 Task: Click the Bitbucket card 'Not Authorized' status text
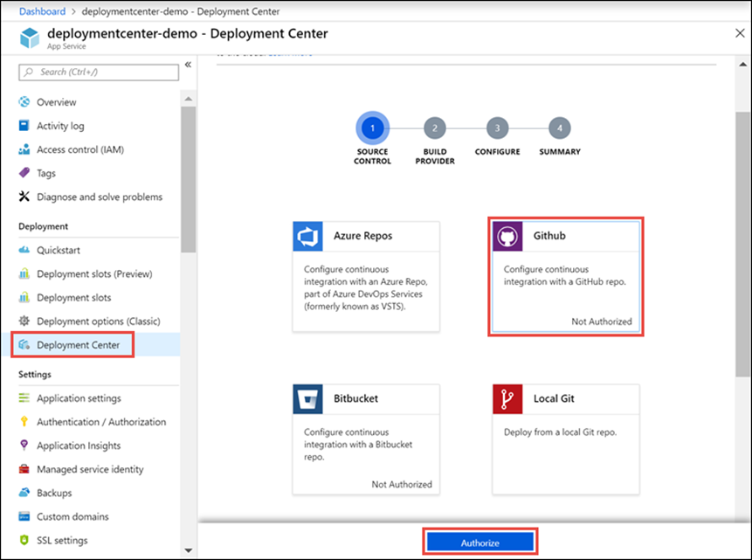click(x=402, y=484)
